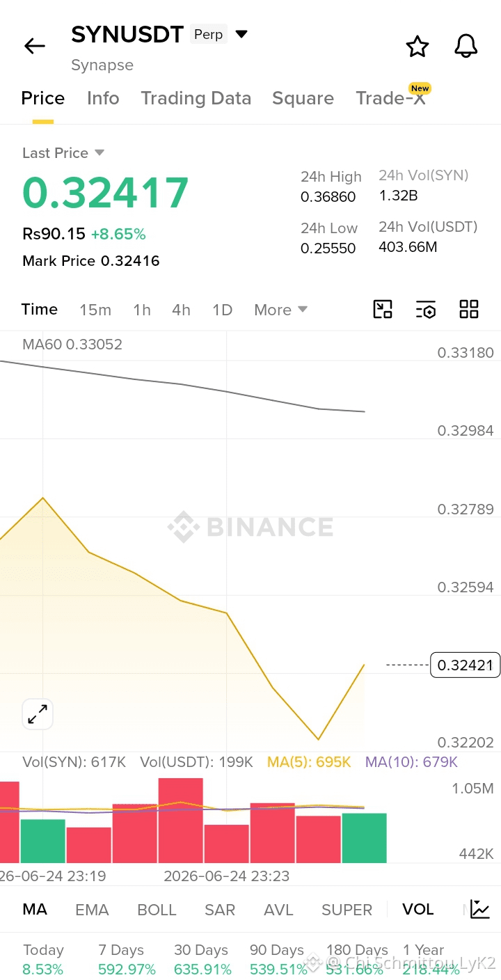Open chart indicator settings icon
Viewport: 501px width, 980px height.
[426, 310]
